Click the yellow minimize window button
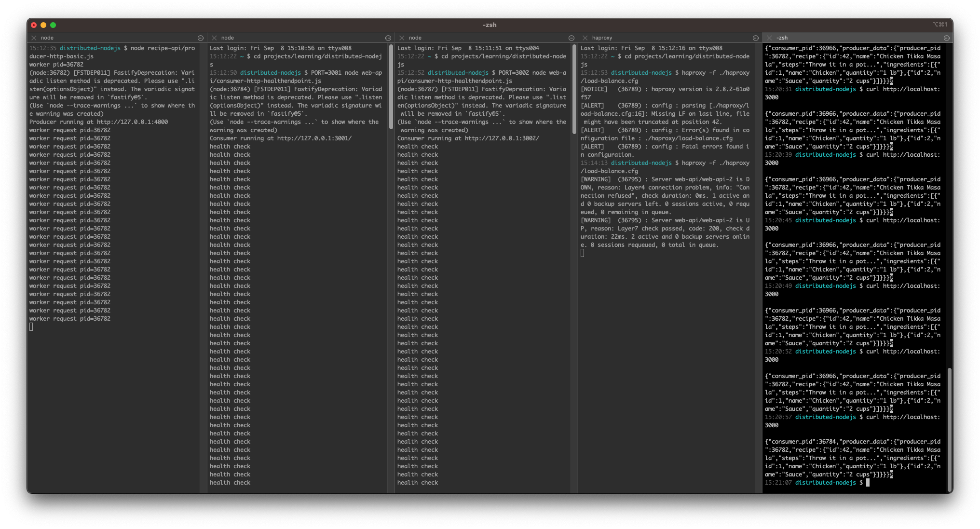Image resolution: width=980 pixels, height=529 pixels. (43, 25)
